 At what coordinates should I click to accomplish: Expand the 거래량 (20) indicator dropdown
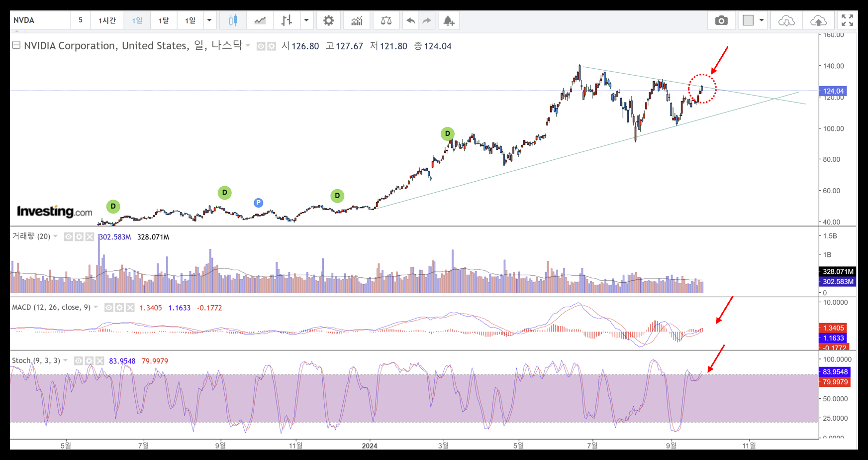pos(55,236)
